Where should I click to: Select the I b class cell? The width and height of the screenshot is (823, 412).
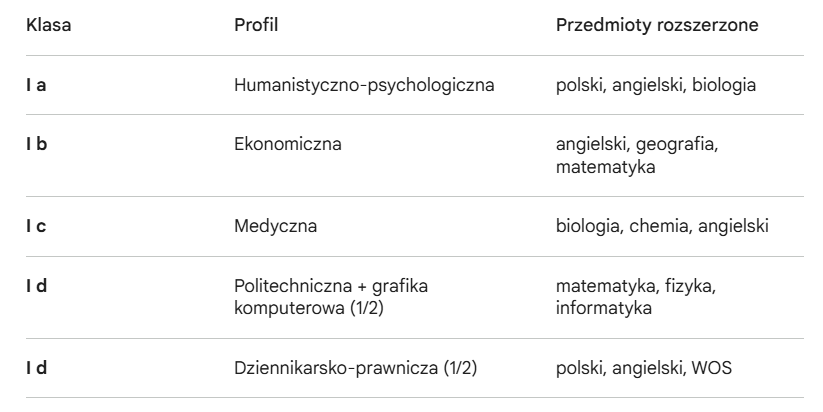[36, 145]
